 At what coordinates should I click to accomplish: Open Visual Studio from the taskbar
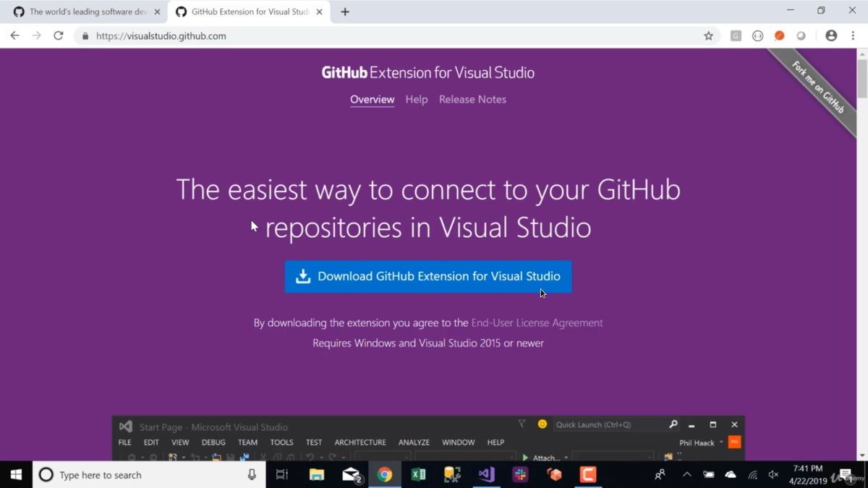(x=486, y=475)
